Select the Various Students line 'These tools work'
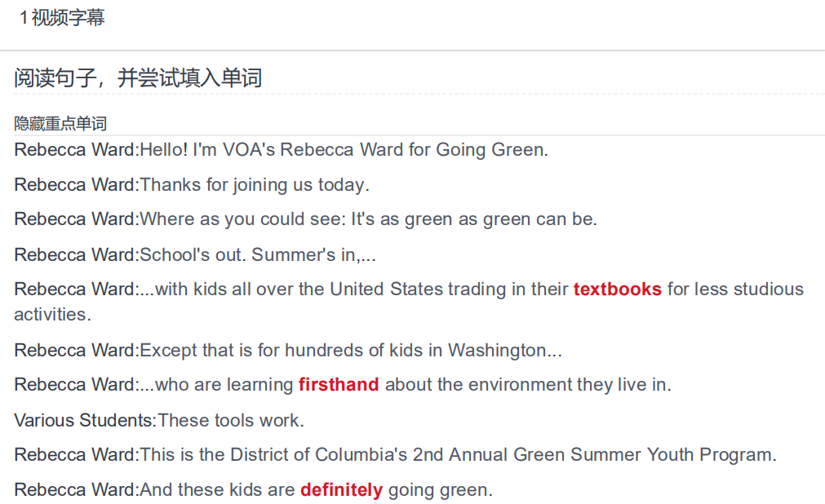This screenshot has height=504, width=825. click(159, 420)
